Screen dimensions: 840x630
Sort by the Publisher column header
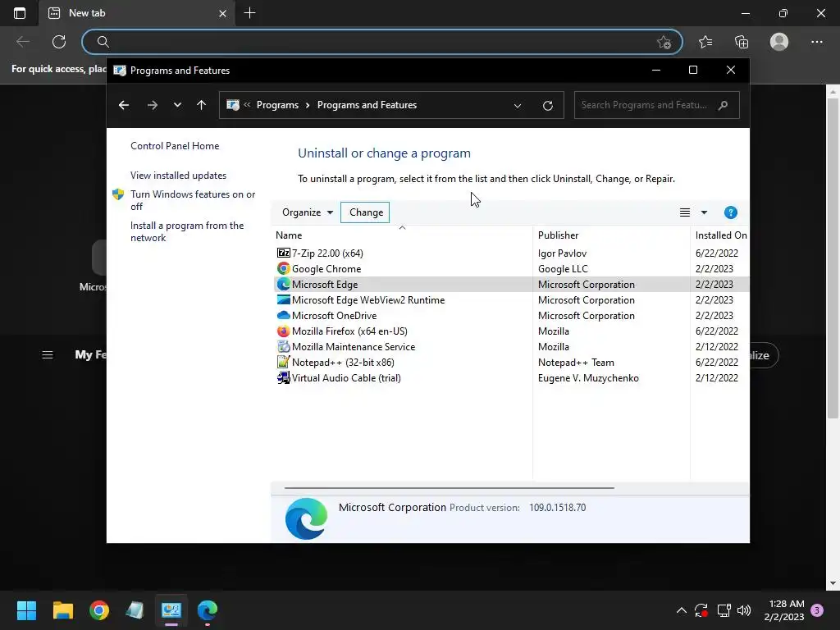point(611,235)
